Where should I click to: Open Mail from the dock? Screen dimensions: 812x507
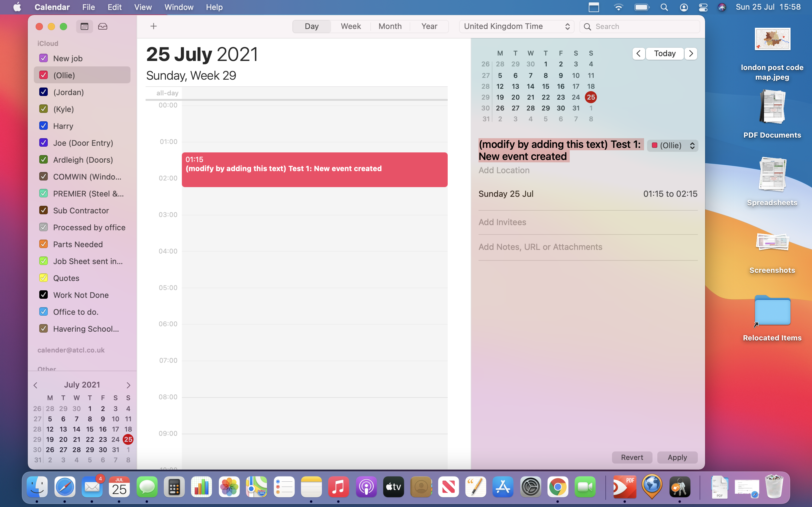92,487
